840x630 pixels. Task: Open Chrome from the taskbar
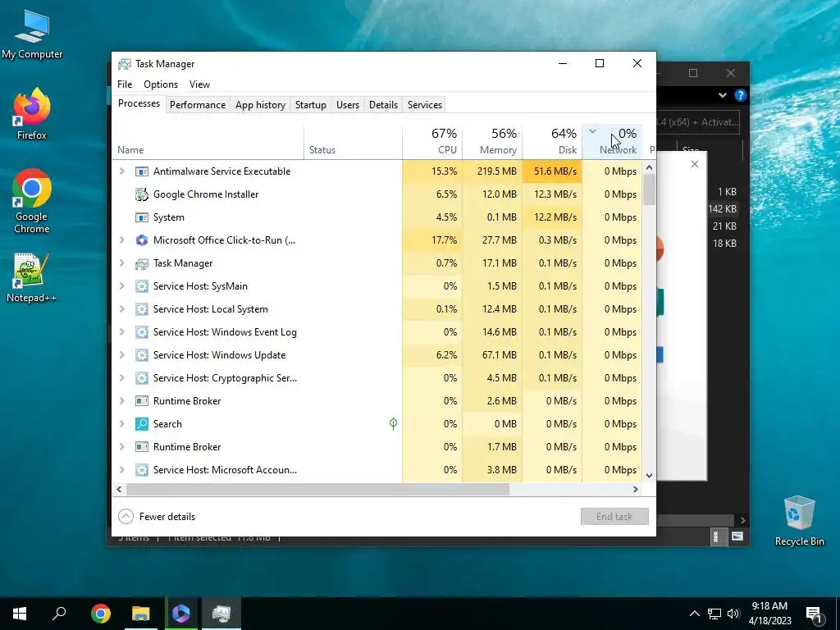pos(101,614)
